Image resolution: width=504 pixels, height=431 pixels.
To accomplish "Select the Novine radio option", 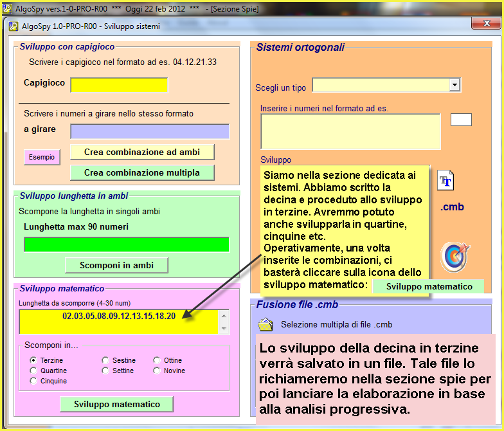I will pos(157,371).
